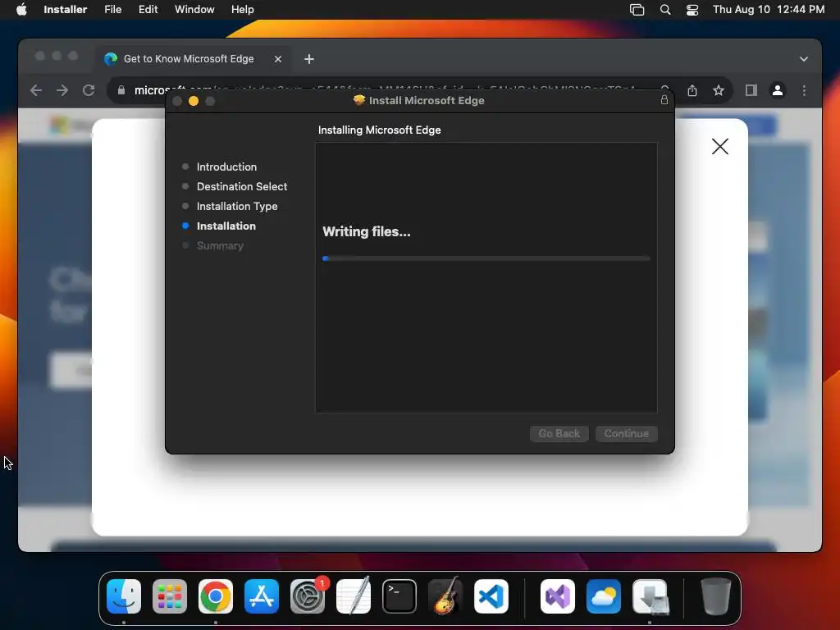Open the Weather-style cloud app in dock

pos(604,596)
